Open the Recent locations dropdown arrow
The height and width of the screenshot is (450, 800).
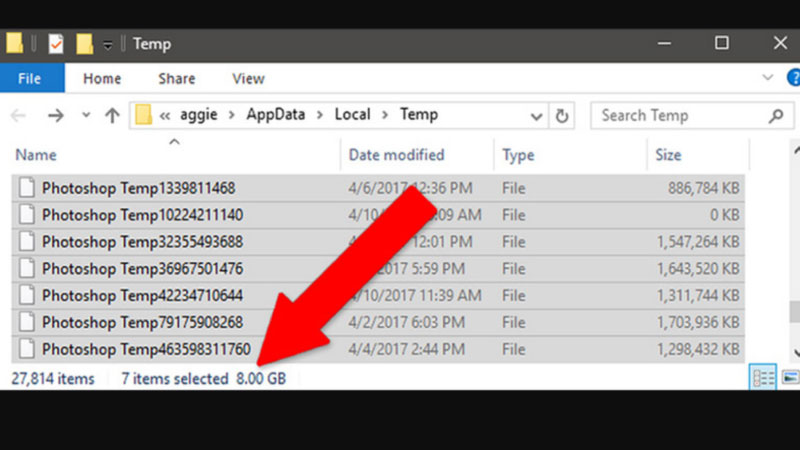click(x=86, y=115)
